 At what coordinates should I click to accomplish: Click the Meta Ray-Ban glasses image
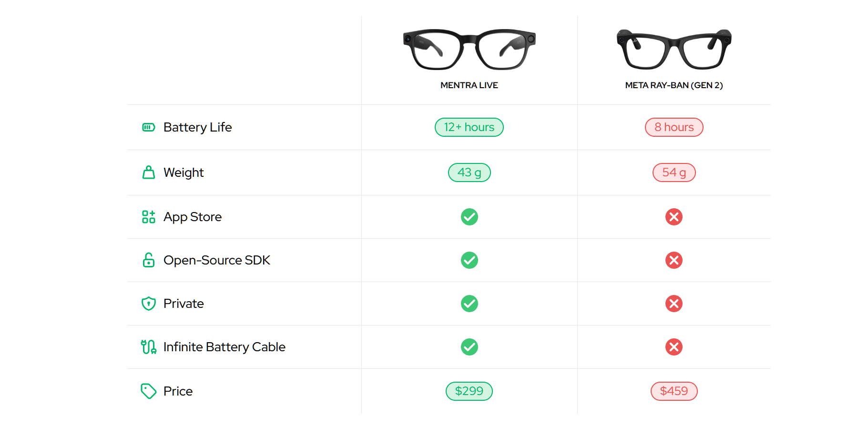pos(674,49)
